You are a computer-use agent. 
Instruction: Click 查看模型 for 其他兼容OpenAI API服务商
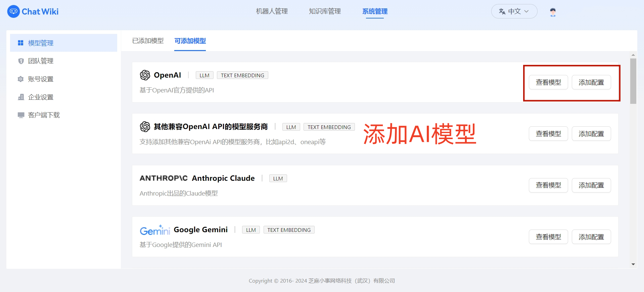point(548,134)
